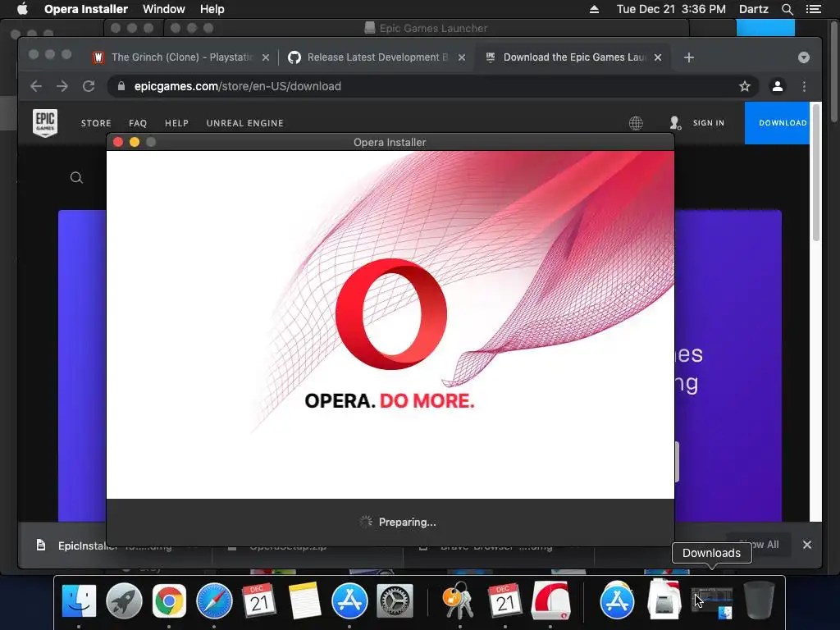Click the Apple menu logo
The width and height of the screenshot is (840, 630).
22,9
